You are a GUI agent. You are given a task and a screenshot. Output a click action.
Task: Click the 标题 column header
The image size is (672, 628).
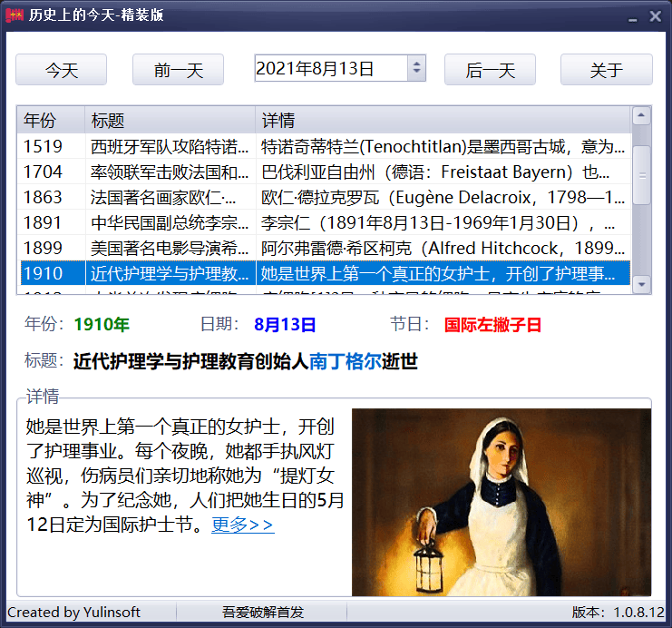pos(170,121)
